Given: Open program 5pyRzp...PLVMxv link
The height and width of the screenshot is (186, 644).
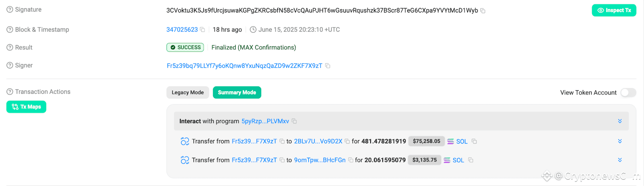Looking at the screenshot, I should (x=265, y=121).
